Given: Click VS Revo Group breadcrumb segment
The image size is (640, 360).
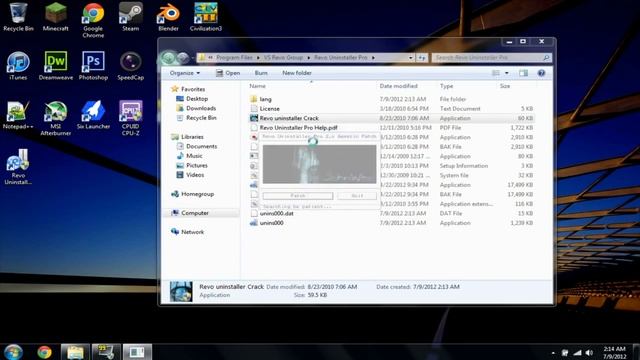Looking at the screenshot, I should point(283,58).
